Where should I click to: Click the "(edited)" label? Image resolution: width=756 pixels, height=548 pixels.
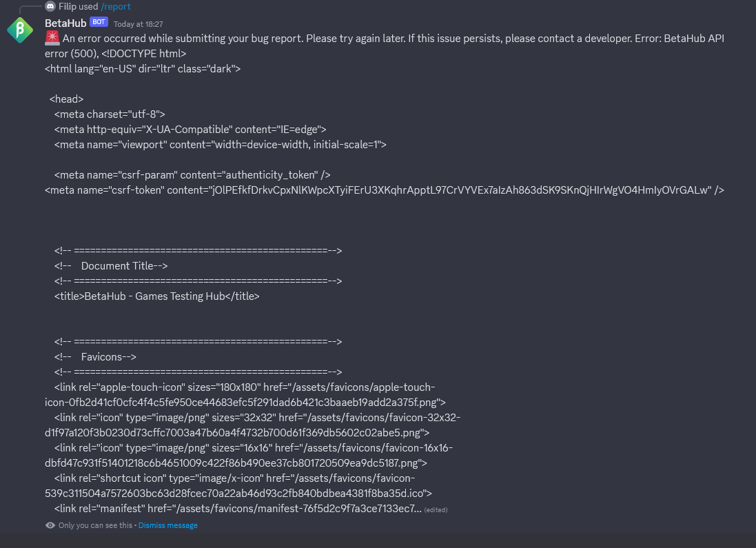pyautogui.click(x=436, y=509)
